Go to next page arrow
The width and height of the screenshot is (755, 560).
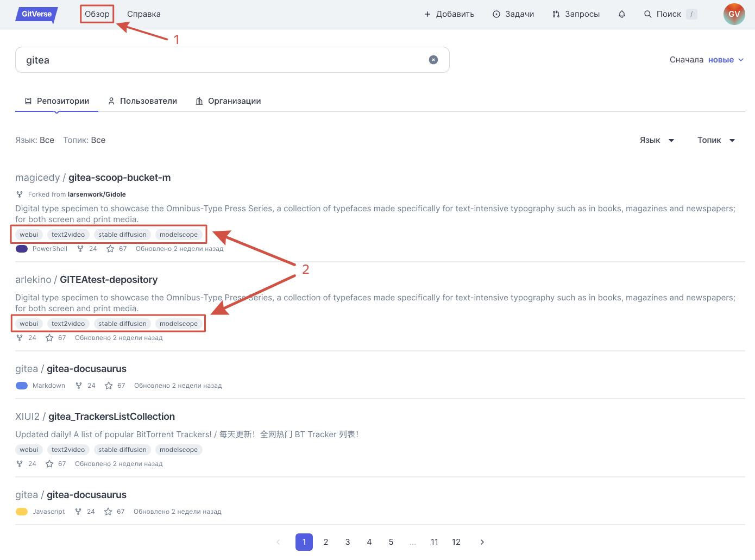tap(482, 542)
